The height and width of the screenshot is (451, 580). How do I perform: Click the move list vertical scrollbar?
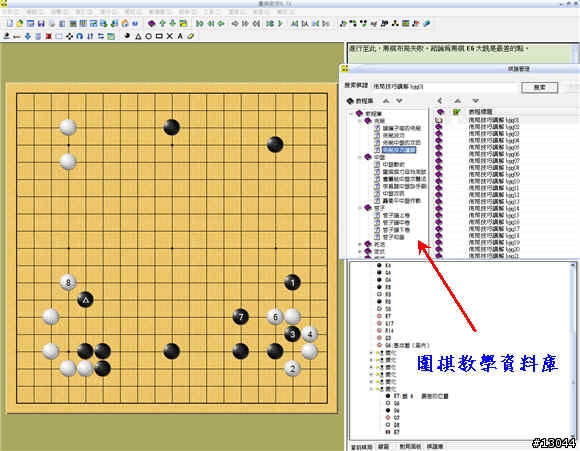(573, 351)
